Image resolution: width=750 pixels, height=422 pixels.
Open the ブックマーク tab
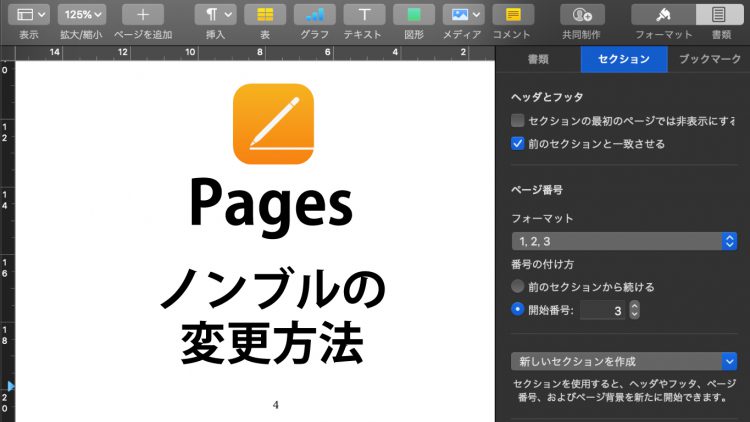pos(710,59)
